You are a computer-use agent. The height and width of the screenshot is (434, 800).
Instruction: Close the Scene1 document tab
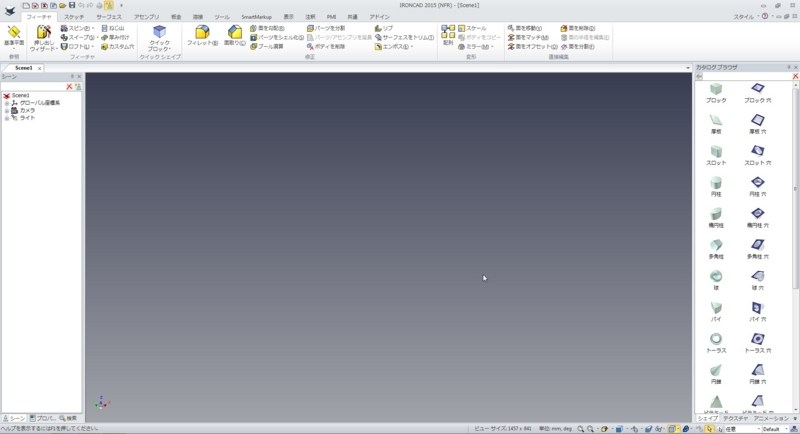(x=39, y=68)
